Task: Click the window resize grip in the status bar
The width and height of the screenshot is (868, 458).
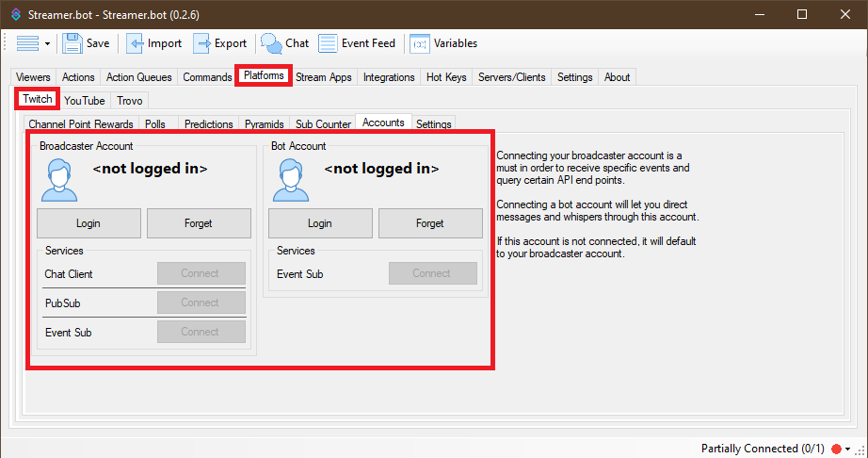Action: point(861,451)
